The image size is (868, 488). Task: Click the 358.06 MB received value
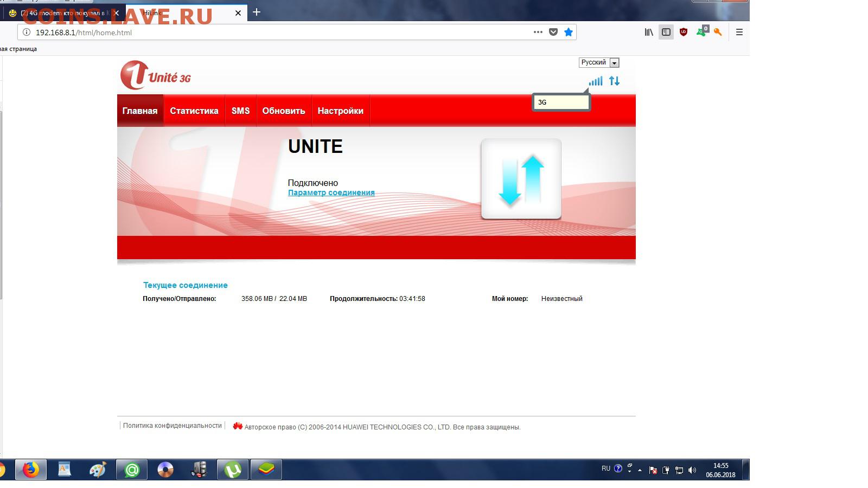tap(257, 299)
